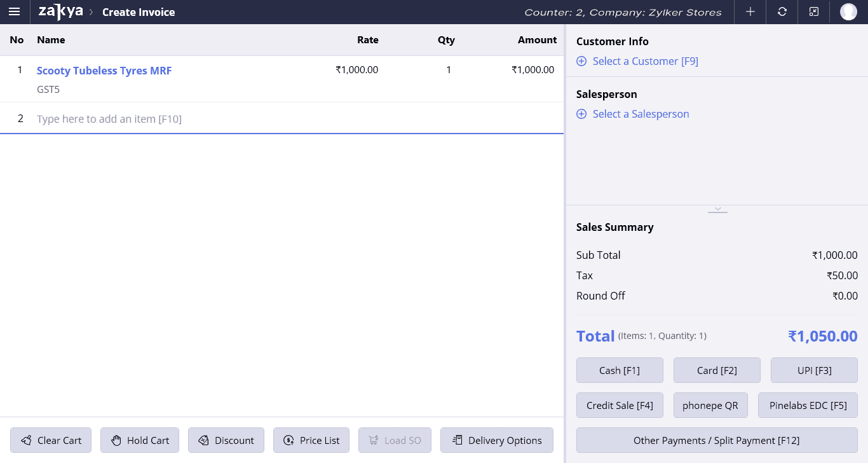868x463 pixels.
Task: Choose UPI [F3] payment
Action: (814, 370)
